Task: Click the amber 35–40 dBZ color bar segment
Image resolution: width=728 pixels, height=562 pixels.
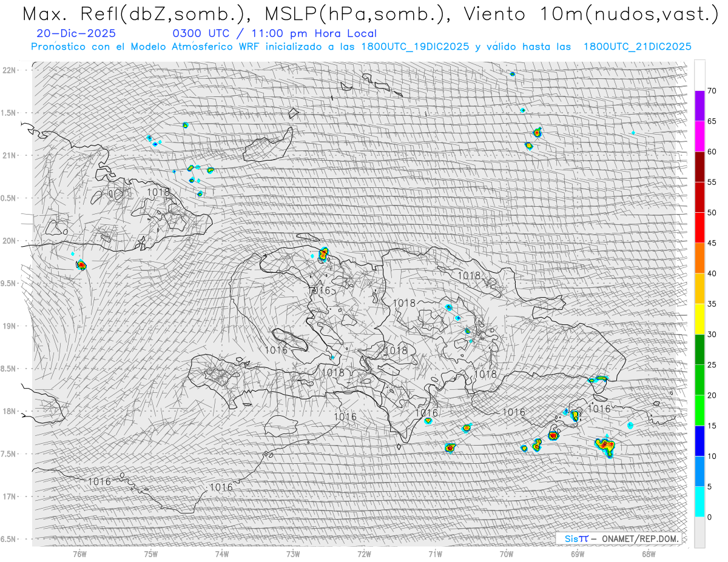Action: [699, 289]
